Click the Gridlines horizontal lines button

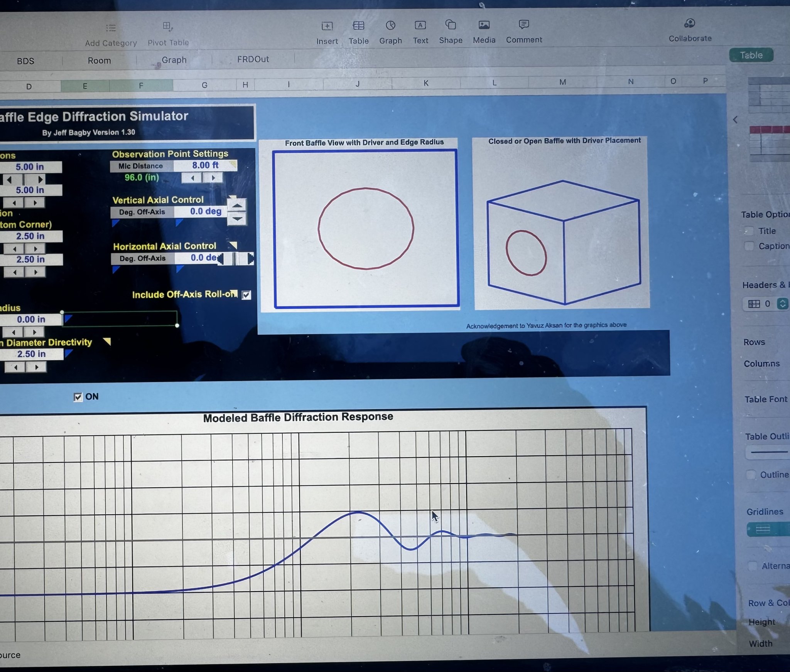pyautogui.click(x=763, y=529)
